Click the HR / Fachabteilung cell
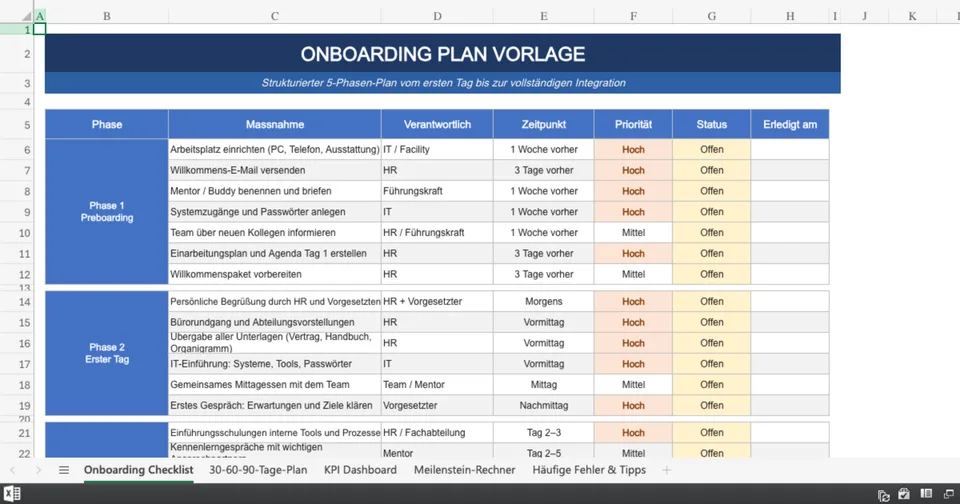Screen dimensions: 960x504 (x=437, y=432)
